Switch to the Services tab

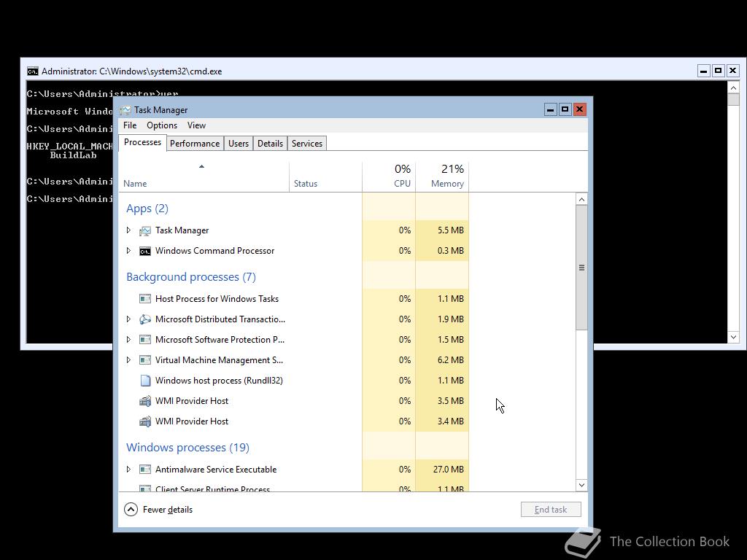pyautogui.click(x=307, y=144)
